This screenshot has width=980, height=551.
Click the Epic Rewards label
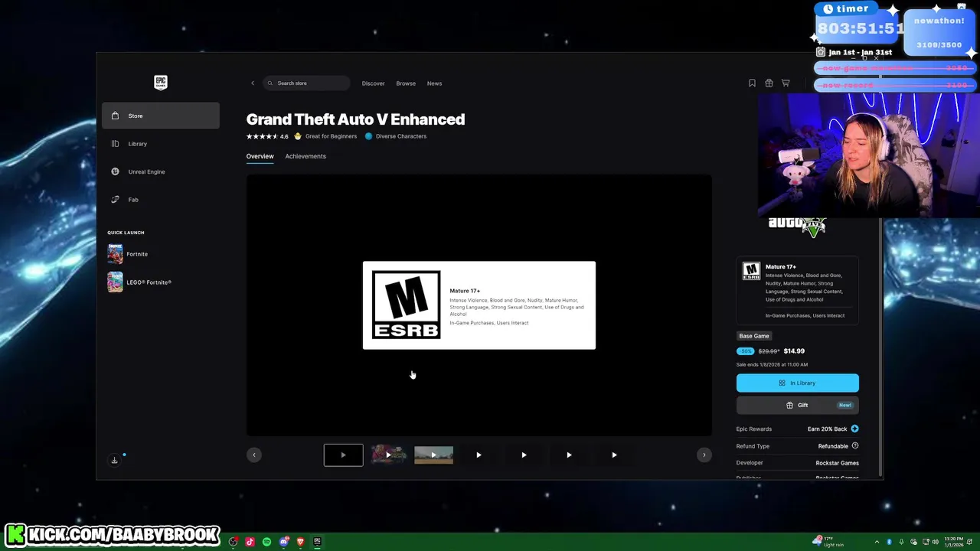754,429
